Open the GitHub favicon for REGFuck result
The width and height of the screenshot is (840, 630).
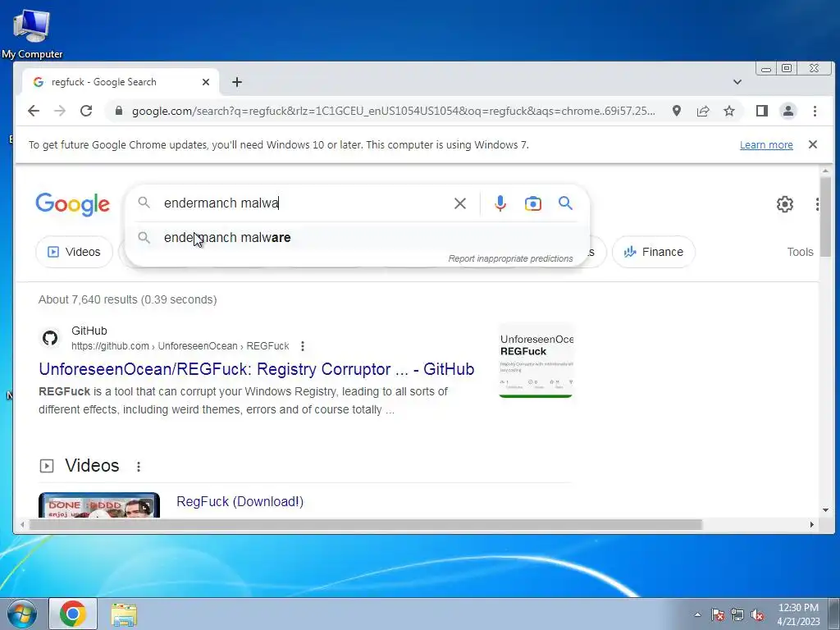point(50,338)
